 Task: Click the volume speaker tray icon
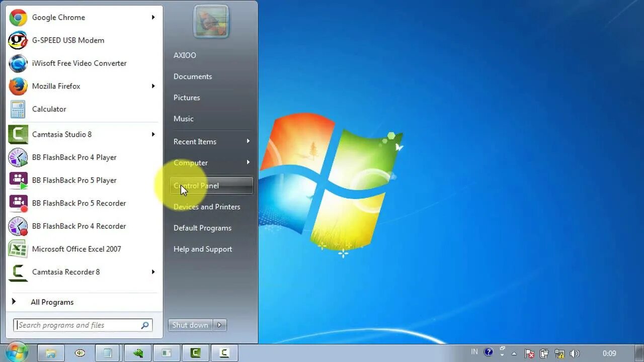click(575, 353)
